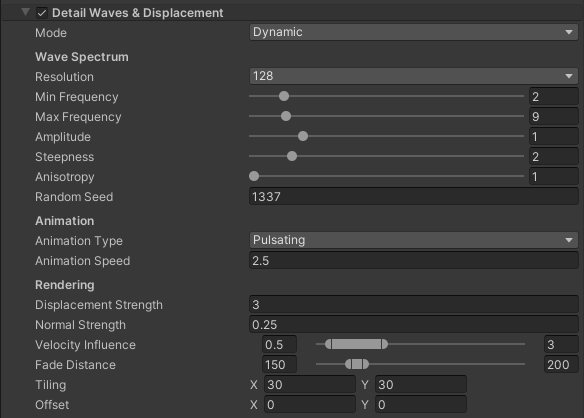Click the Wave Spectrum section header
This screenshot has height=418, width=584.
(82, 57)
